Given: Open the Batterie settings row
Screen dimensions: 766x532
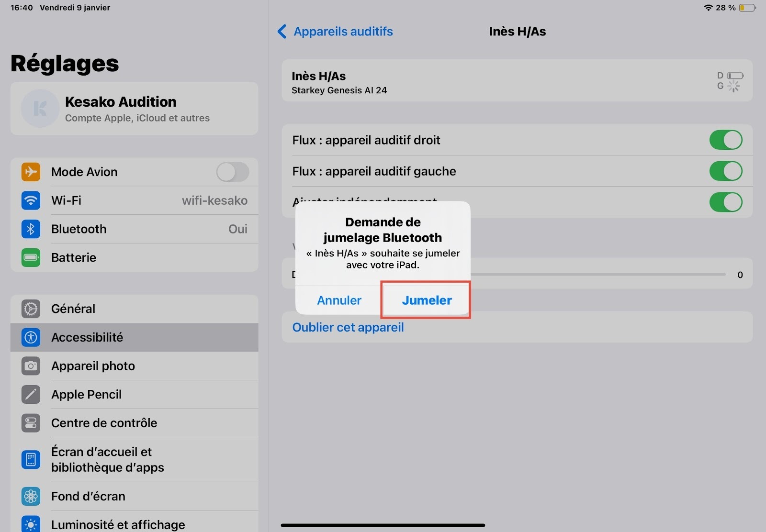Looking at the screenshot, I should tap(135, 257).
